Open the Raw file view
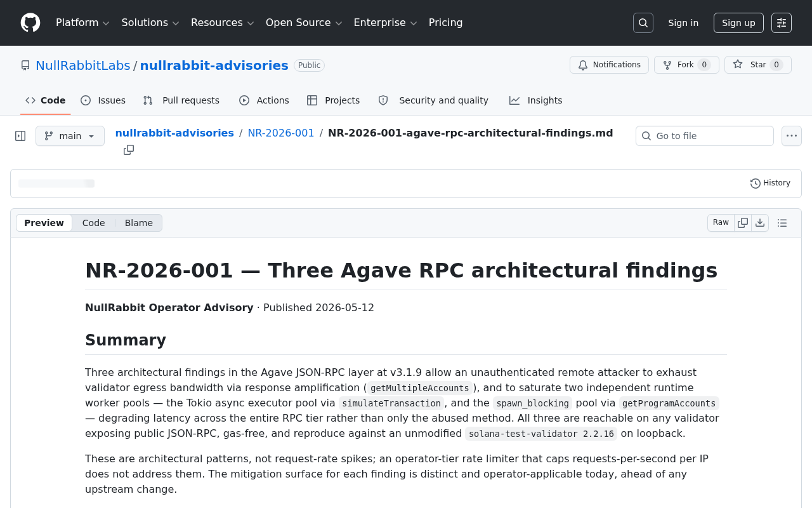Viewport: 812px width, 508px height. coord(721,223)
